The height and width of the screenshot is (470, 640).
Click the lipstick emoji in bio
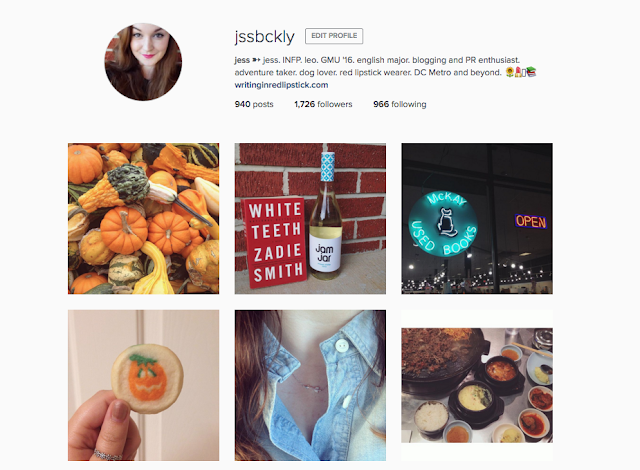pyautogui.click(x=518, y=72)
